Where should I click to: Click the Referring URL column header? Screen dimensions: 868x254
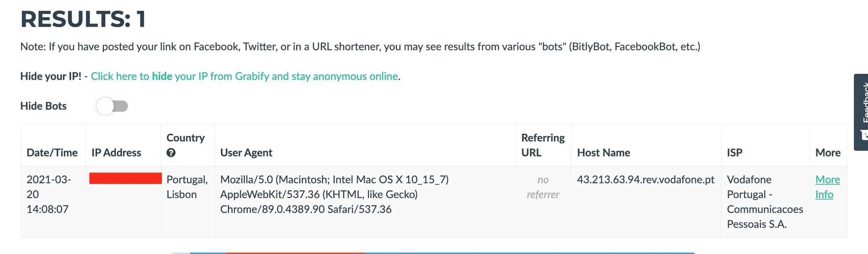543,145
